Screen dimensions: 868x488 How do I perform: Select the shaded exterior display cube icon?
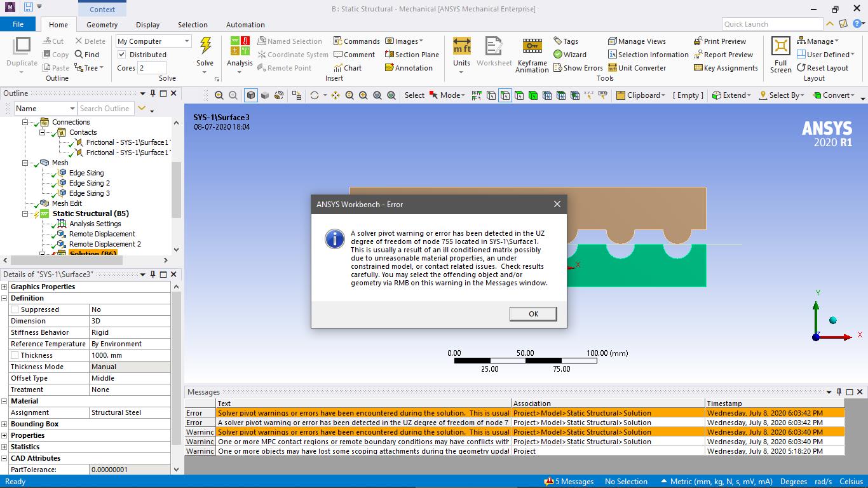pos(251,95)
